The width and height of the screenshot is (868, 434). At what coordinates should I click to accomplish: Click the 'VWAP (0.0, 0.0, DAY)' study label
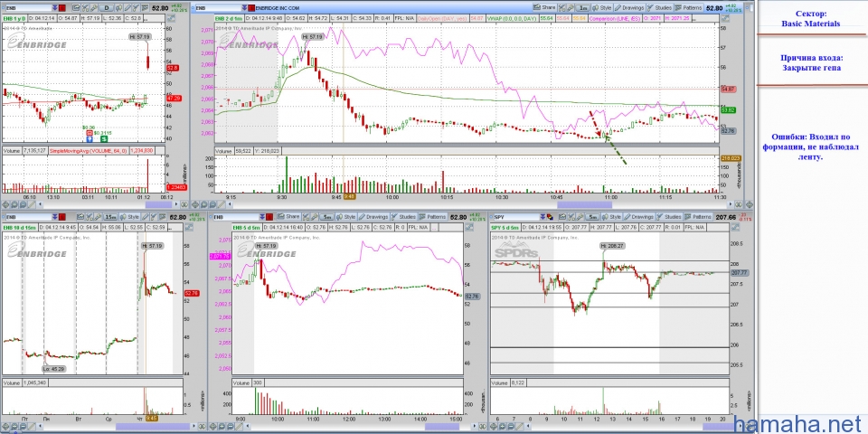coord(510,18)
